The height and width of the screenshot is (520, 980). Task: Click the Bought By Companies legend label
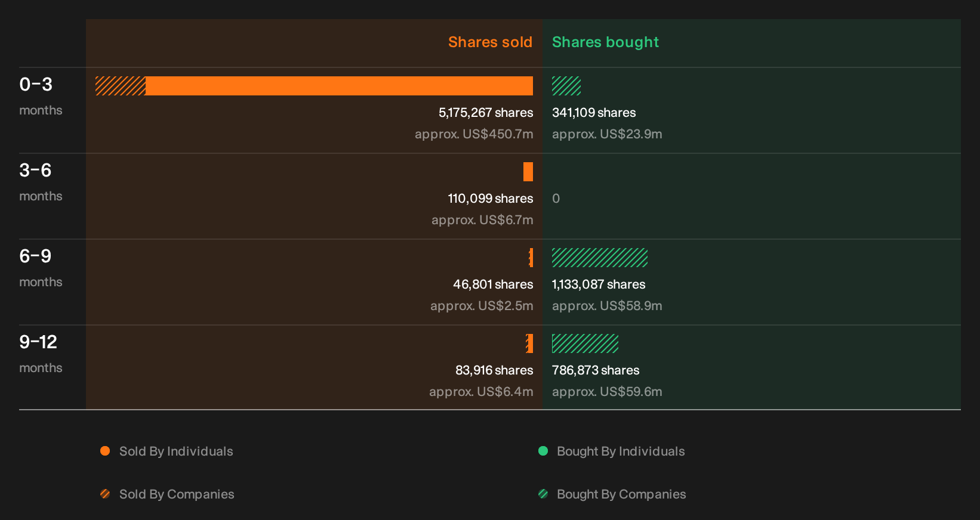[621, 494]
